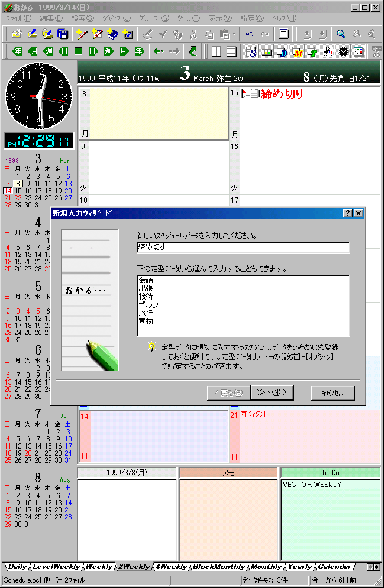Click the document properties icon

[x=284, y=34]
